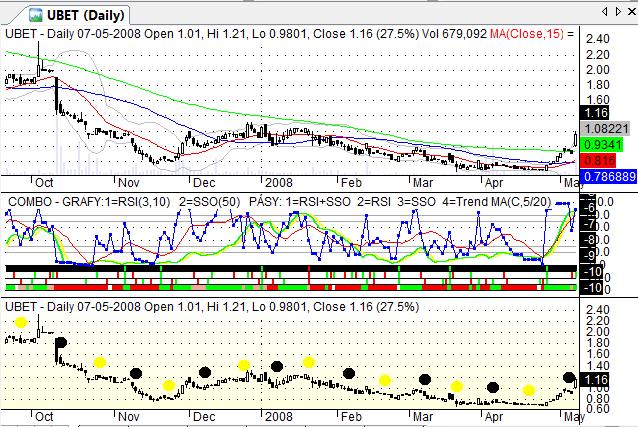The height and width of the screenshot is (427, 638).
Task: Click the yellow moon marker before December
Action: pos(168,385)
